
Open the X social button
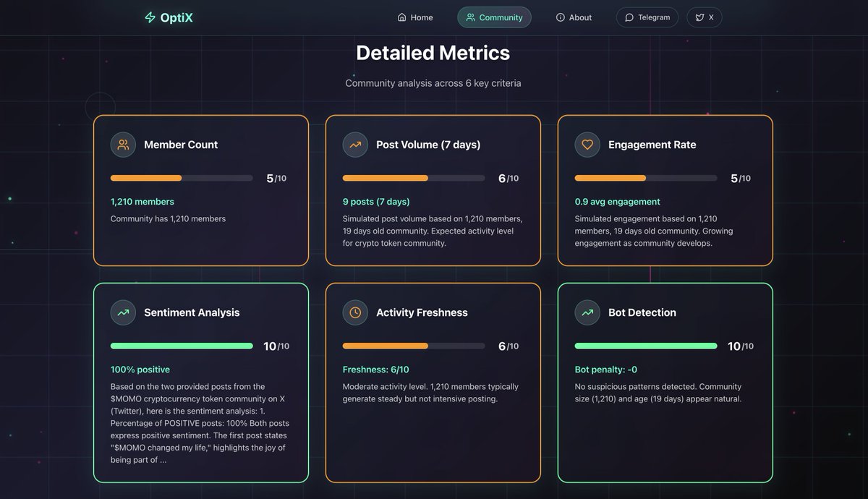click(x=704, y=17)
